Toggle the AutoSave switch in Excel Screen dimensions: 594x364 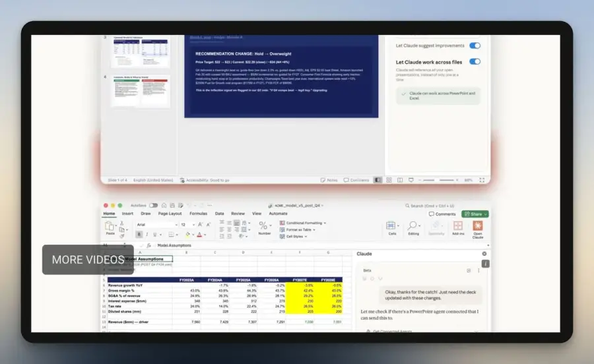pyautogui.click(x=153, y=206)
